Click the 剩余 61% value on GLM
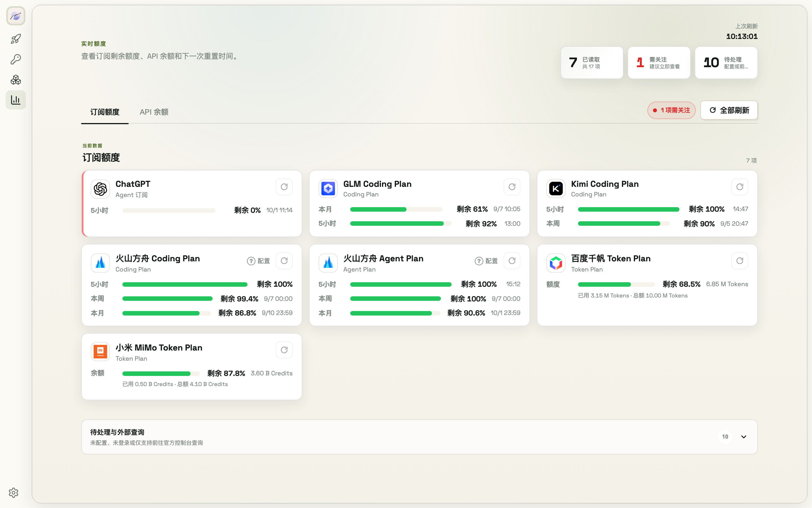 point(472,209)
